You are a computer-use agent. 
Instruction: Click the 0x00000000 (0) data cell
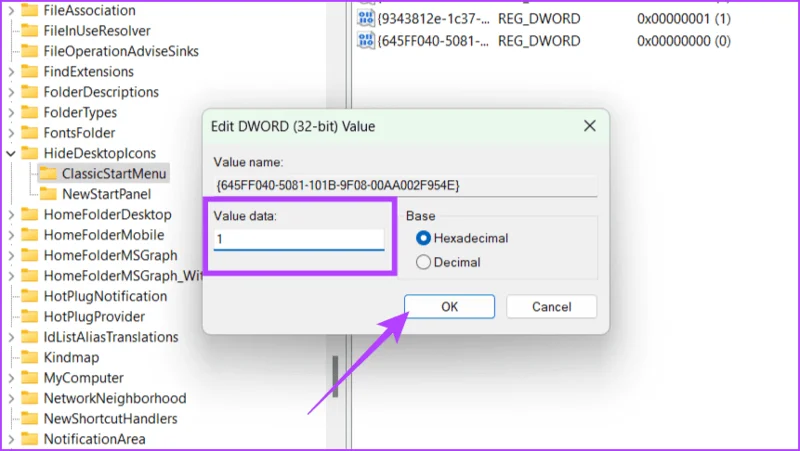(684, 41)
